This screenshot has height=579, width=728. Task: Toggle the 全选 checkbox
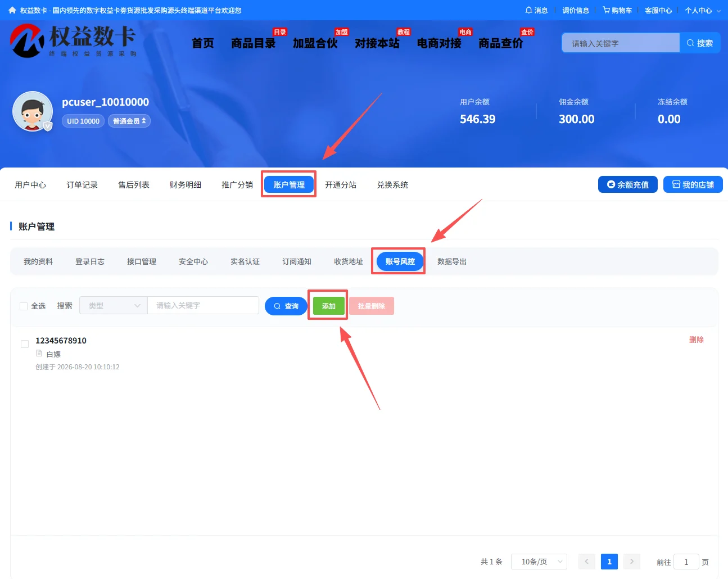point(24,306)
